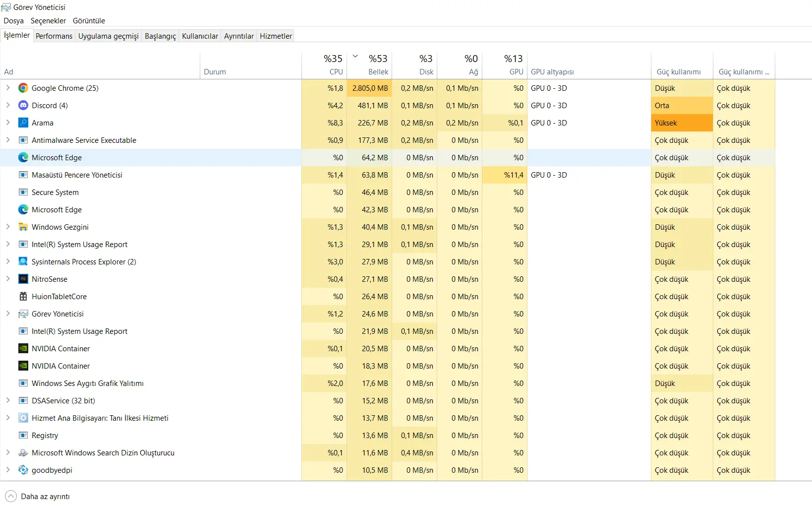
Task: Sort processes by the Bellek column header
Action: pyautogui.click(x=369, y=65)
